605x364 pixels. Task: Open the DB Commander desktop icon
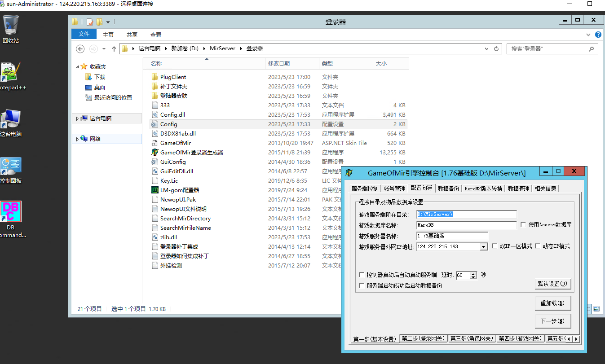(11, 212)
